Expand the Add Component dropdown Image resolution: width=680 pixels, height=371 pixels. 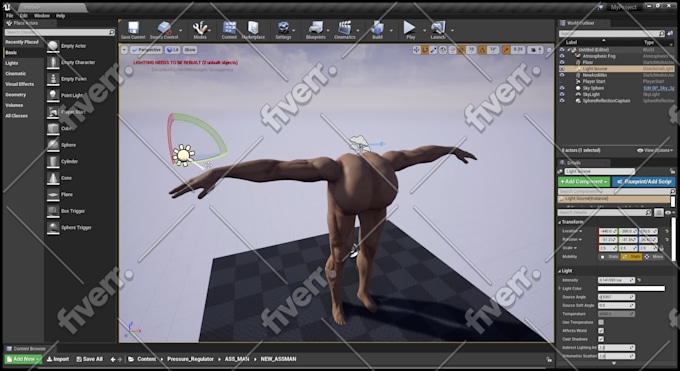coord(584,181)
